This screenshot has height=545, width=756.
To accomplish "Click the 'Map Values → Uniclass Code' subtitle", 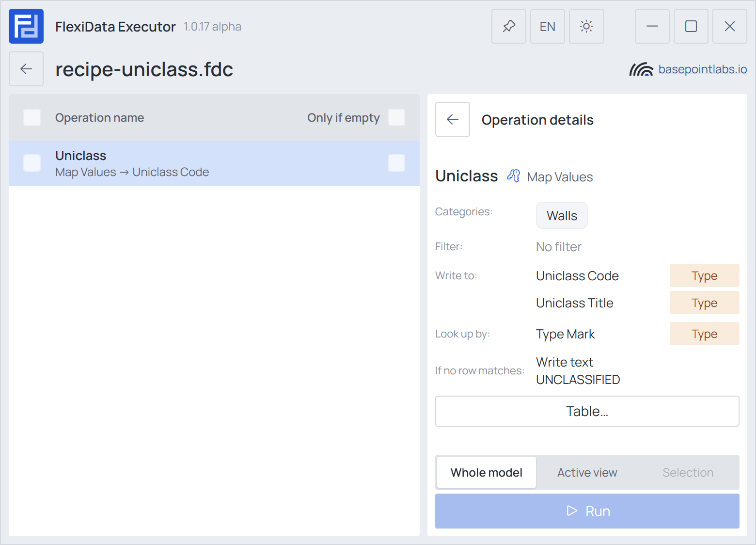I will 132,172.
